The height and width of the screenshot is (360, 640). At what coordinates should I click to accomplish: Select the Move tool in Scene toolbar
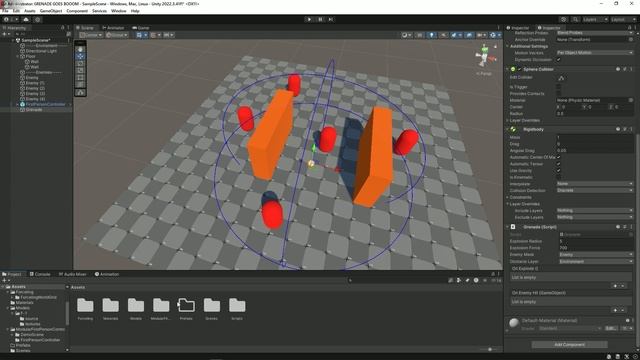pos(80,56)
